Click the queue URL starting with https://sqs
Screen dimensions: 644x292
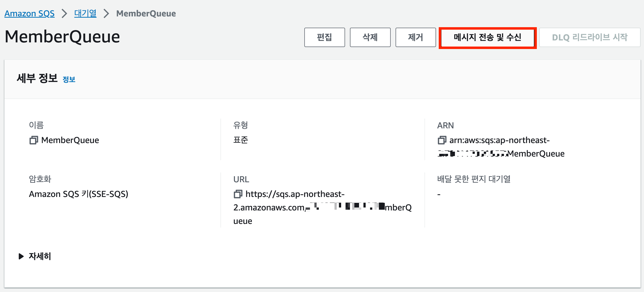click(x=295, y=194)
